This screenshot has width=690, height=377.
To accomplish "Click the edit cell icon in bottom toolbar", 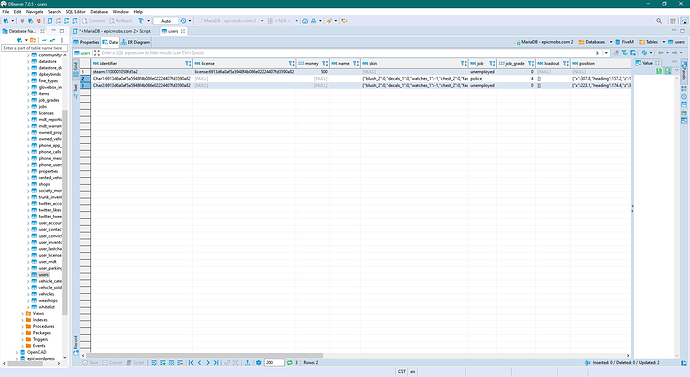I will 154,362.
